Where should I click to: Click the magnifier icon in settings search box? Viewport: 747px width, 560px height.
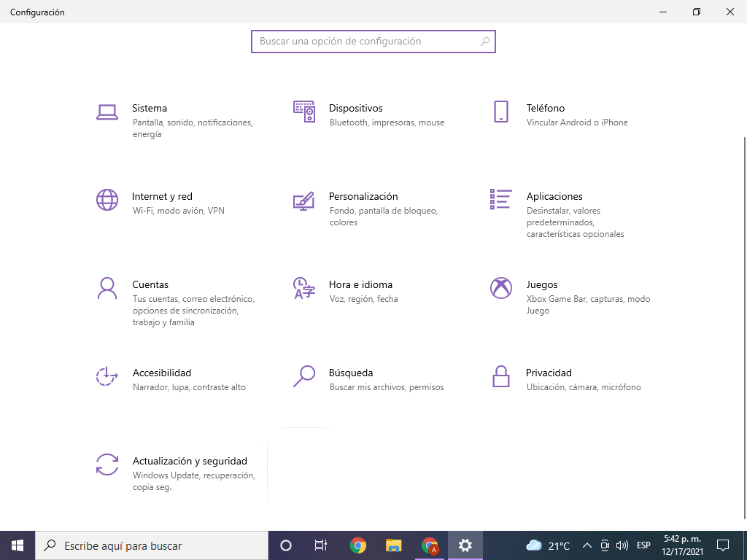click(485, 42)
